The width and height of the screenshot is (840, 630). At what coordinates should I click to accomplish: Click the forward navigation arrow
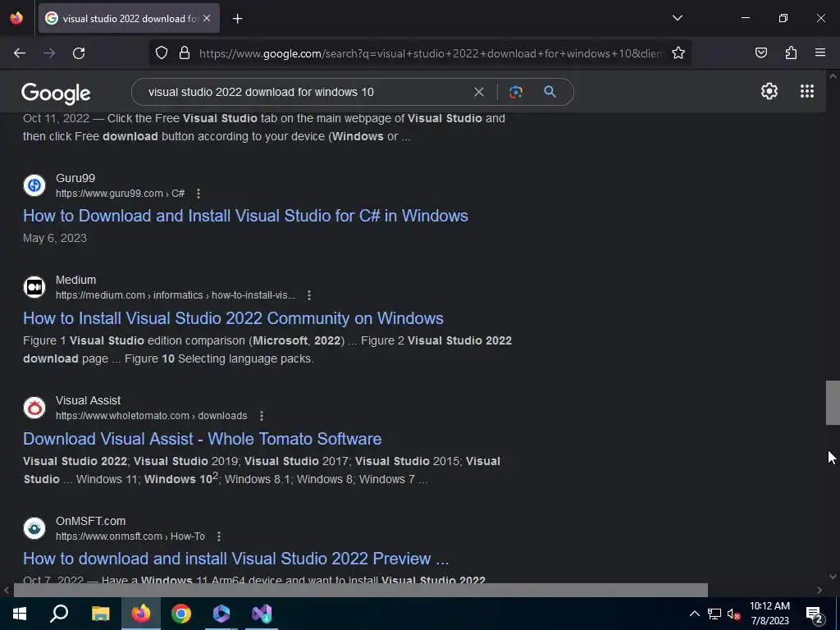(x=49, y=53)
